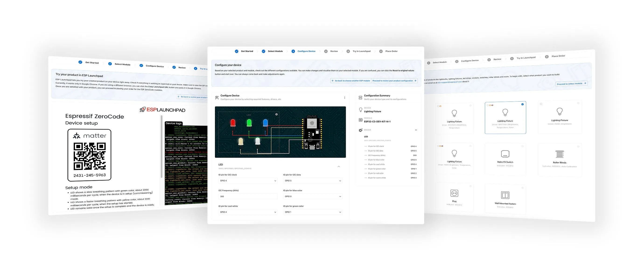Click Proceed to review your product configuration
Image resolution: width=644 pixels, height=268 pixels.
pyautogui.click(x=394, y=81)
